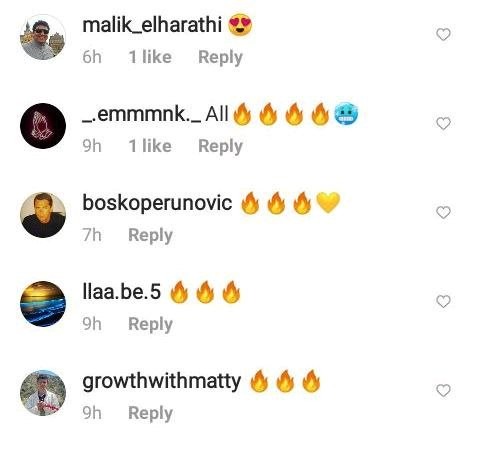Screen dimensions: 480x450
Task: View 1 like on _.emmmnk._'s comment
Action: (x=150, y=146)
